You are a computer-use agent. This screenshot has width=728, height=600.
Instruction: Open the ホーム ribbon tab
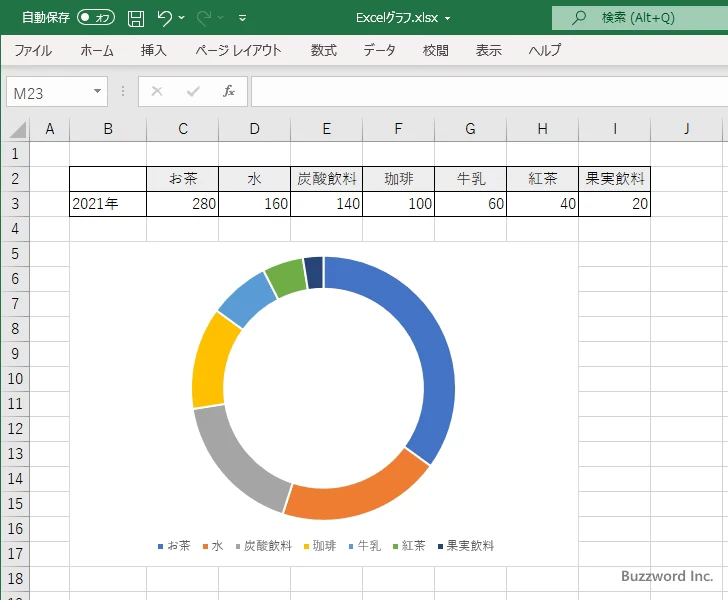click(x=97, y=50)
